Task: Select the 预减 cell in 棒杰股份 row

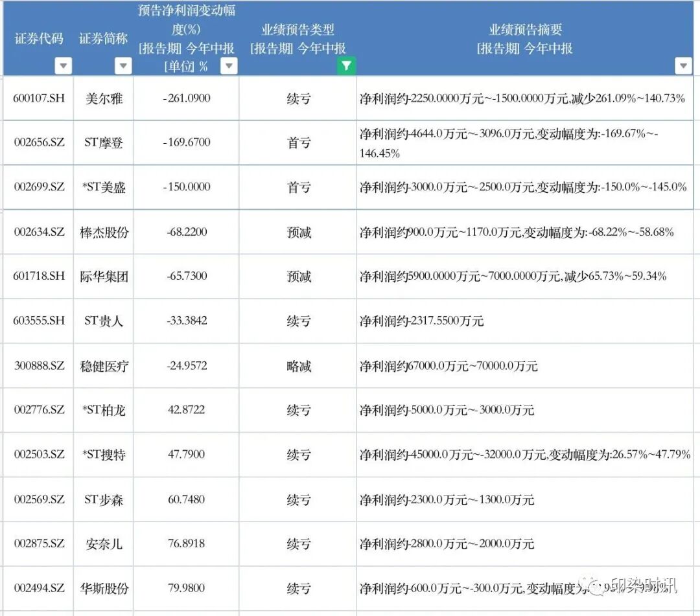Action: 297,232
